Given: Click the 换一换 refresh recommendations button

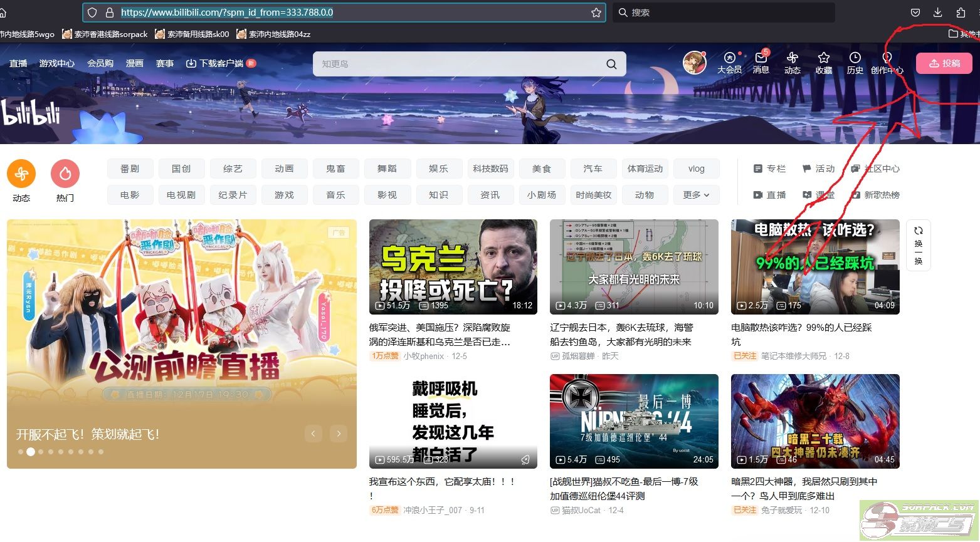Looking at the screenshot, I should coord(918,246).
